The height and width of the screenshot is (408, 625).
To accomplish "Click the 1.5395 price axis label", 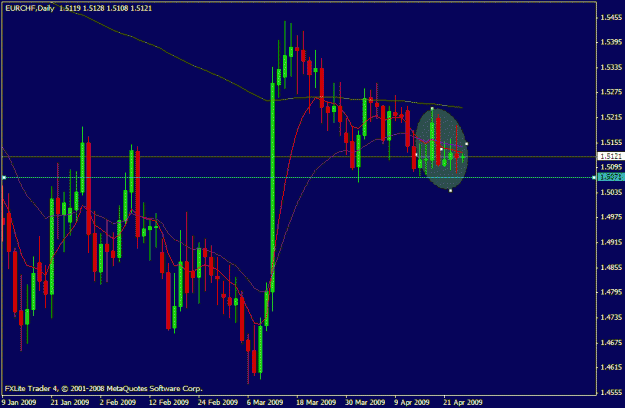I will tap(611, 42).
